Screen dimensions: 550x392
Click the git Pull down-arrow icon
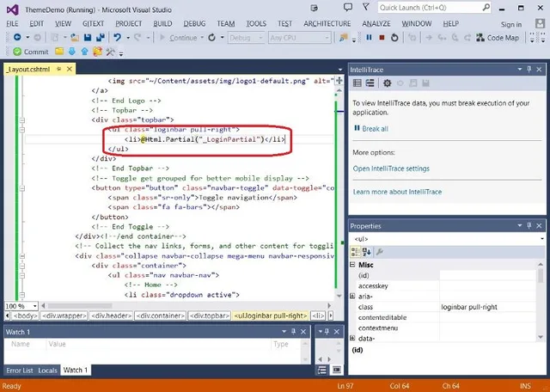click(72, 52)
